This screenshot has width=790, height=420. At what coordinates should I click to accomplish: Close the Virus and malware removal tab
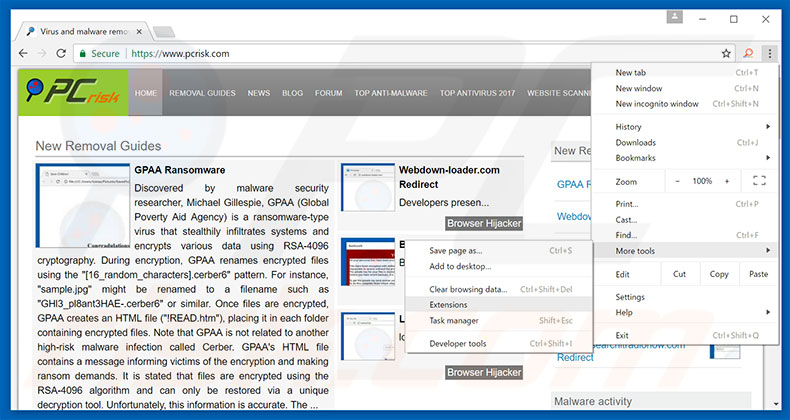(139, 32)
